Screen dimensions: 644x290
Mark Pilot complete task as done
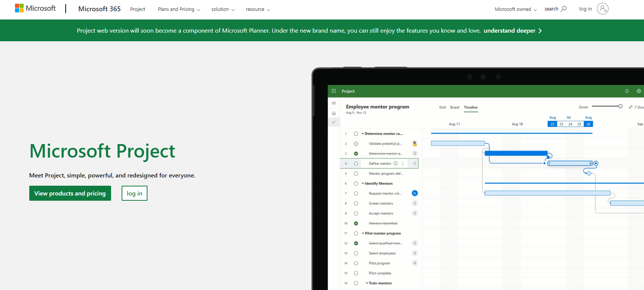coord(356,273)
